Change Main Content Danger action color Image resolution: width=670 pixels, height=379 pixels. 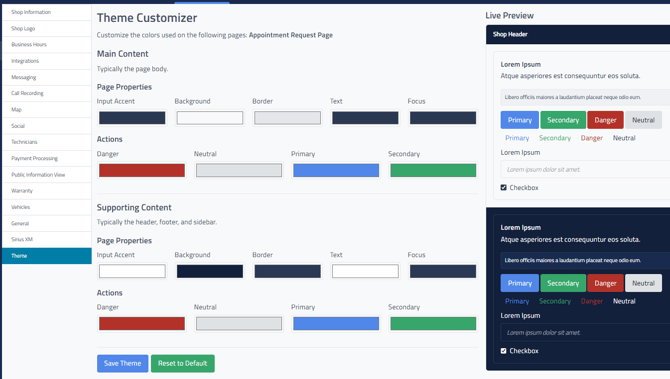pos(142,170)
